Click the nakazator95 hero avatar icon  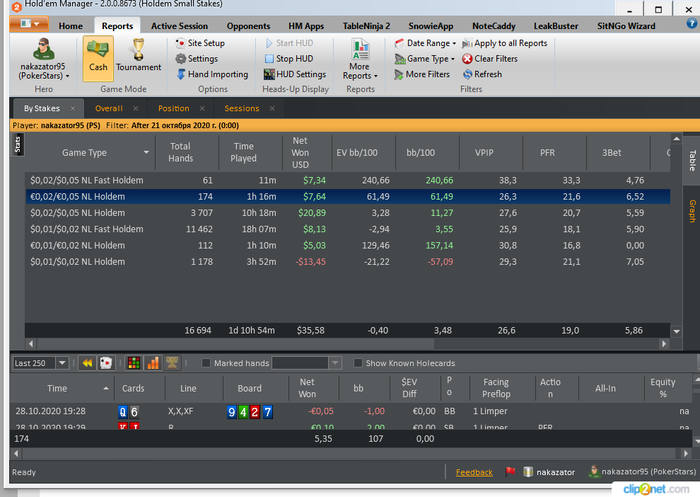(43, 49)
